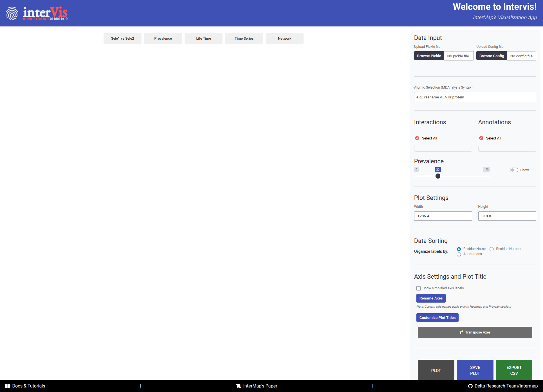
Task: Toggle Select All under Annotations
Action: click(x=481, y=138)
